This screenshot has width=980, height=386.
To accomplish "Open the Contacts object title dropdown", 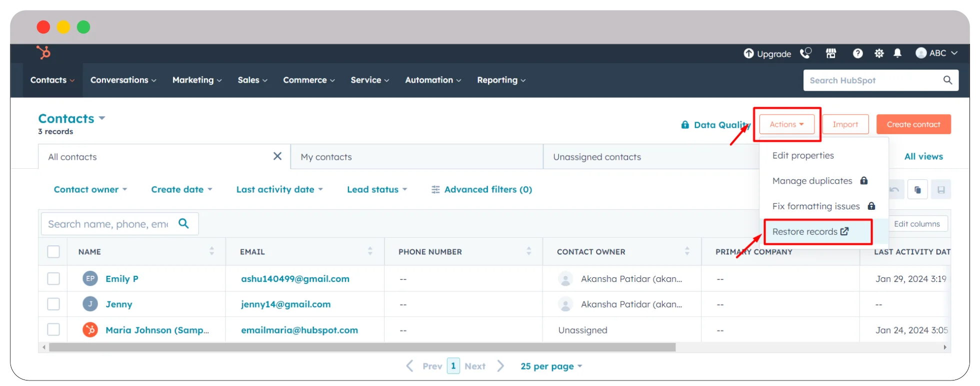I will click(72, 118).
